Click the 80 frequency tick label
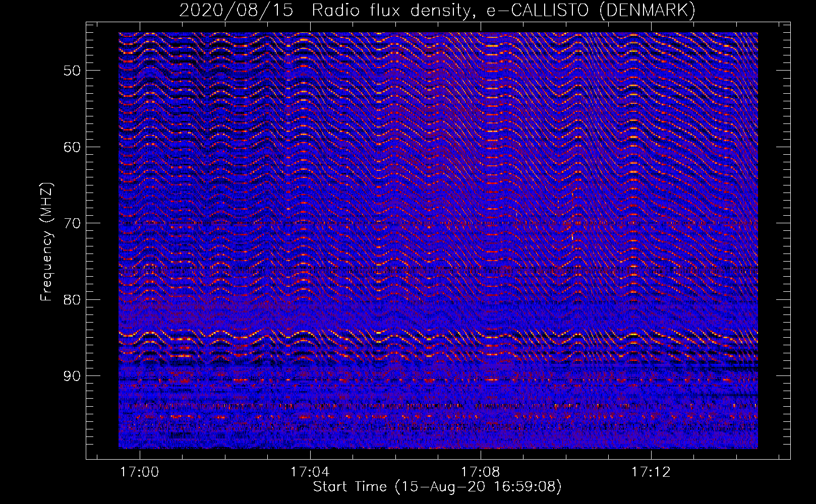 72,299
